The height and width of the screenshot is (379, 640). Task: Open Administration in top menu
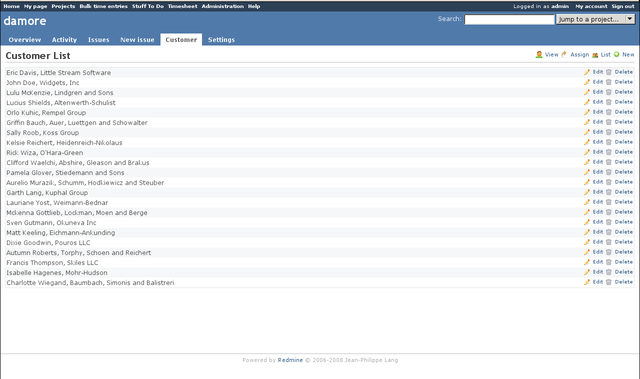point(222,6)
